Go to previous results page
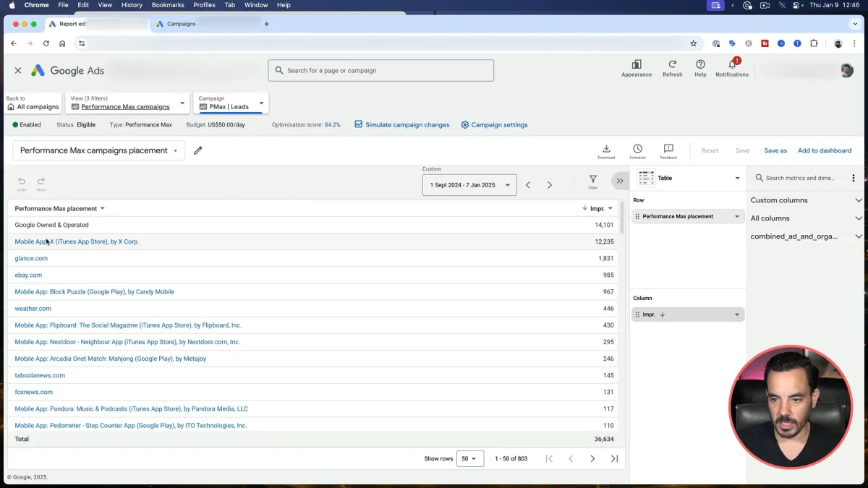Screen dimensions: 868x488 (x=571, y=458)
